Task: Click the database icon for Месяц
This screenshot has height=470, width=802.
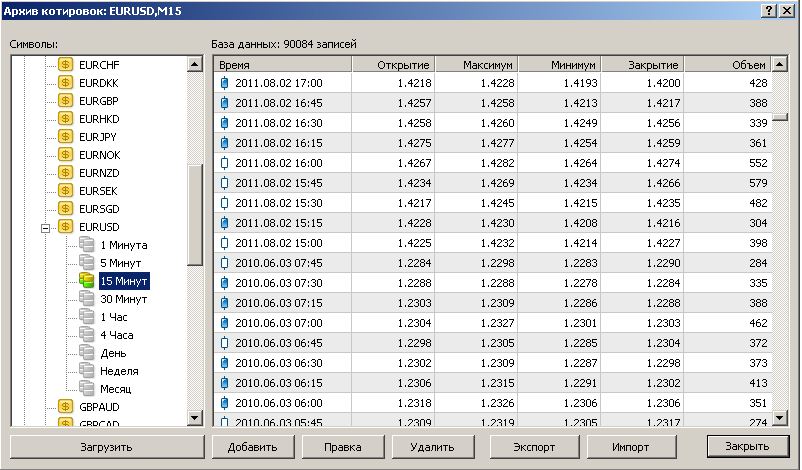Action: (x=86, y=388)
